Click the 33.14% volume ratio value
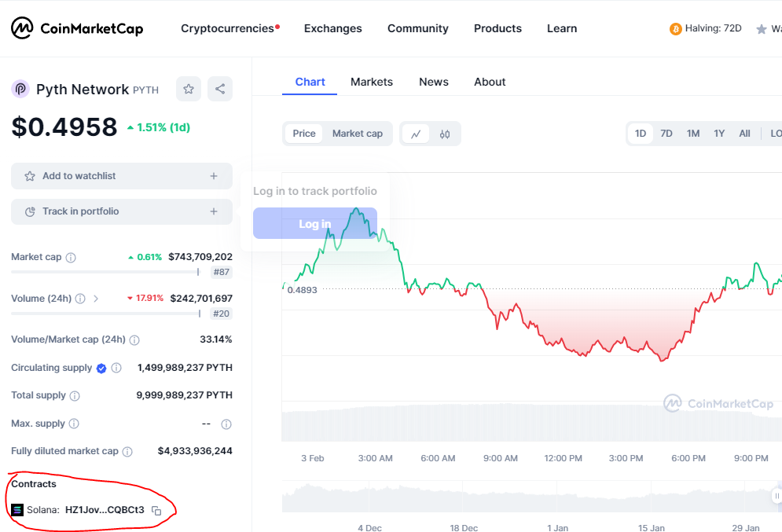Image resolution: width=782 pixels, height=532 pixels. click(x=216, y=339)
